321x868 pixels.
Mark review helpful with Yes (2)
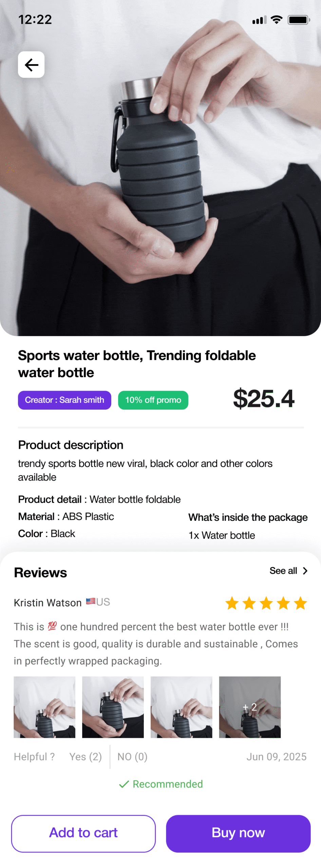(x=86, y=757)
